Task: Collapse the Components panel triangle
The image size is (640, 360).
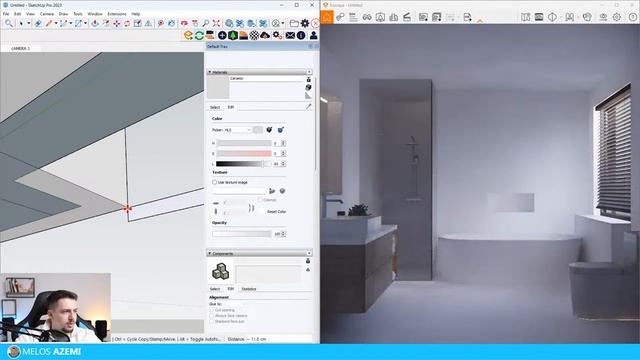Action: click(210, 253)
